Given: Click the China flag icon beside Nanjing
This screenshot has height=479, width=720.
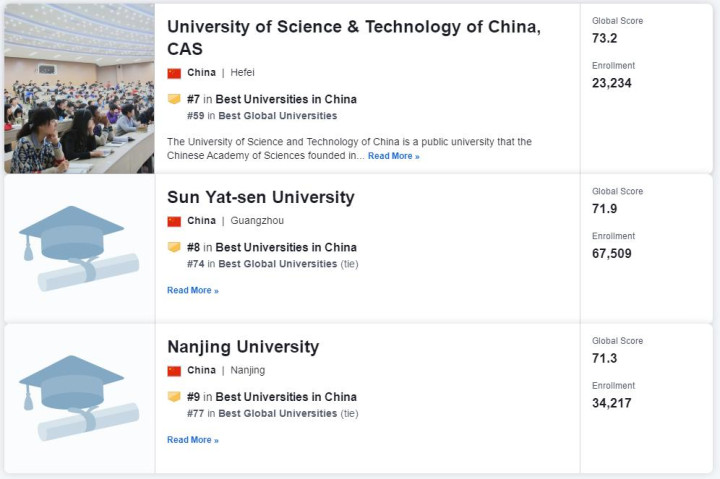Looking at the screenshot, I should (174, 371).
